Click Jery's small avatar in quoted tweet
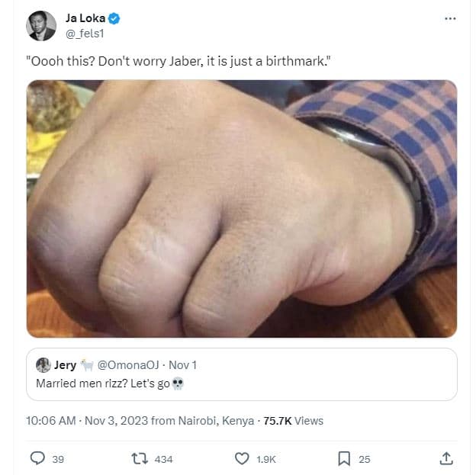This screenshot has width=476, height=475. [43, 365]
